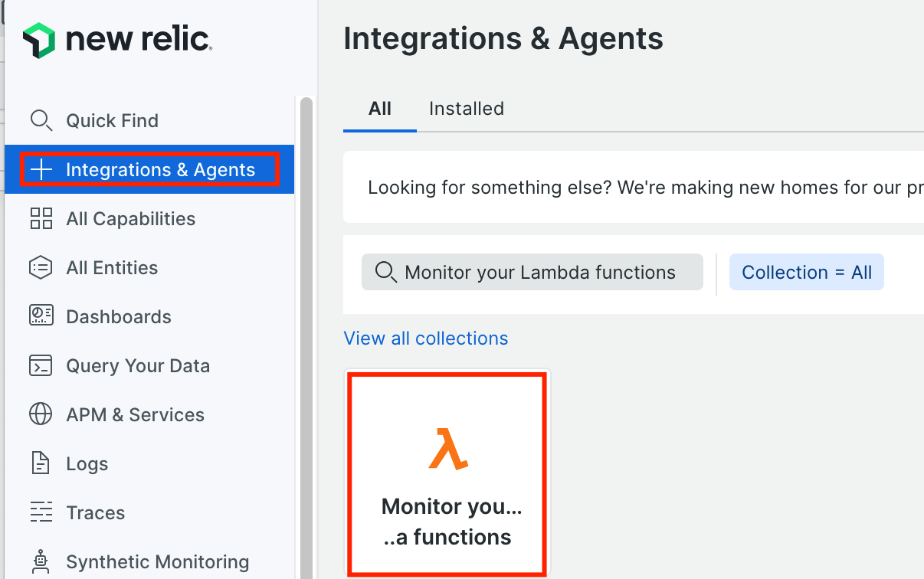Open the Collection = All filter
Screen dimensions: 924x579
[806, 272]
